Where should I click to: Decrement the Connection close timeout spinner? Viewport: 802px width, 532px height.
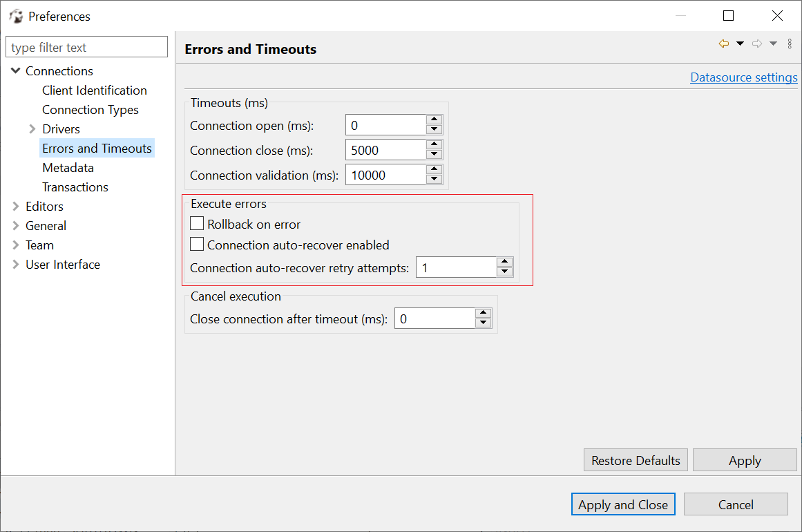[435, 154]
